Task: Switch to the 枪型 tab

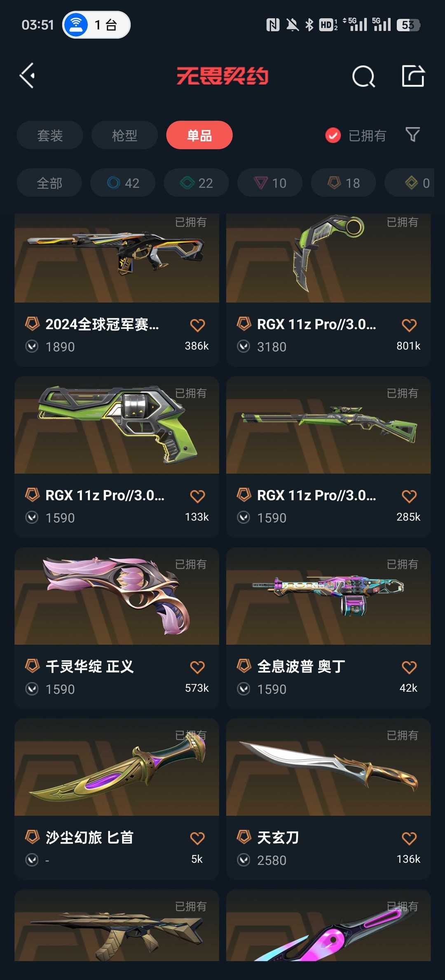Action: tap(124, 135)
